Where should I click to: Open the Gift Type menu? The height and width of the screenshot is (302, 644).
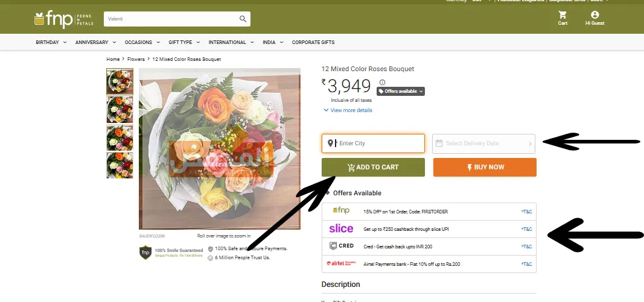coord(183,42)
